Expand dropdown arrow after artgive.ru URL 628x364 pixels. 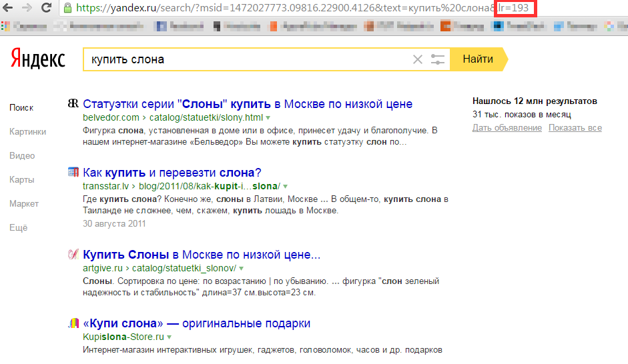[241, 269]
